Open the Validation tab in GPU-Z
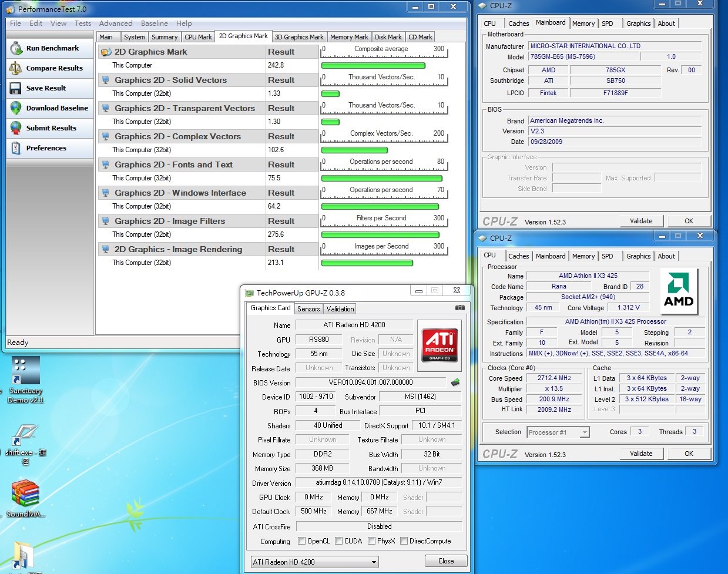This screenshot has height=574, width=728. point(340,309)
